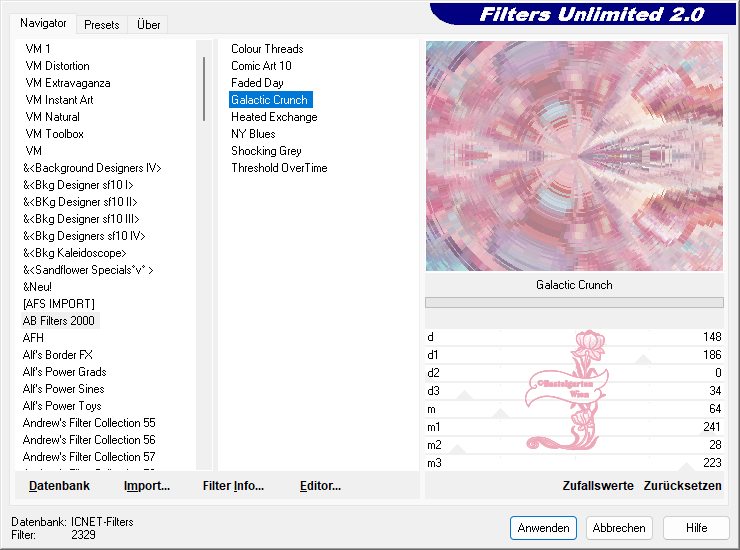Click the Import... button

(147, 486)
